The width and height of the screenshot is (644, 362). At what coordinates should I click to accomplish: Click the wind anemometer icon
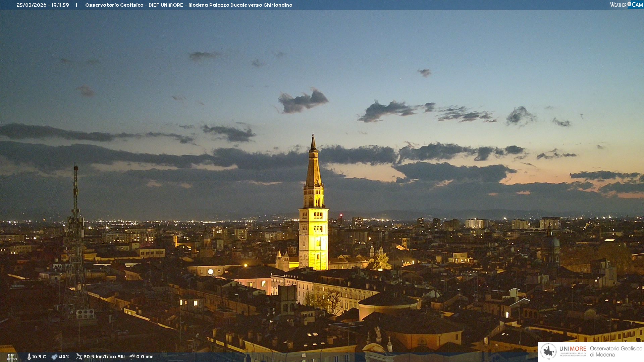point(79,357)
